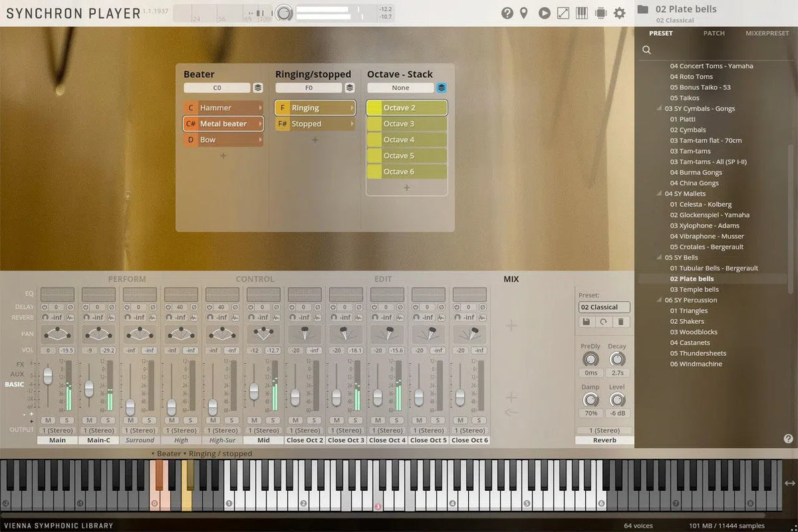Viewport: 798px width, 532px height.
Task: Open the Main channel output dropdown
Action: (x=57, y=430)
